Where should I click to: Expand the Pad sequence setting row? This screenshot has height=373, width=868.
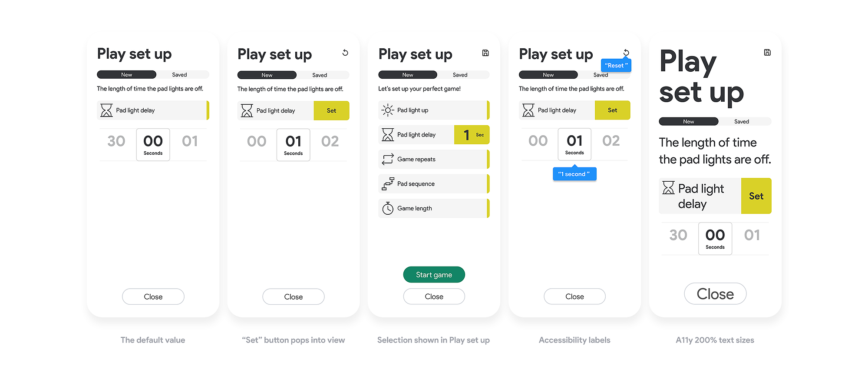[434, 184]
